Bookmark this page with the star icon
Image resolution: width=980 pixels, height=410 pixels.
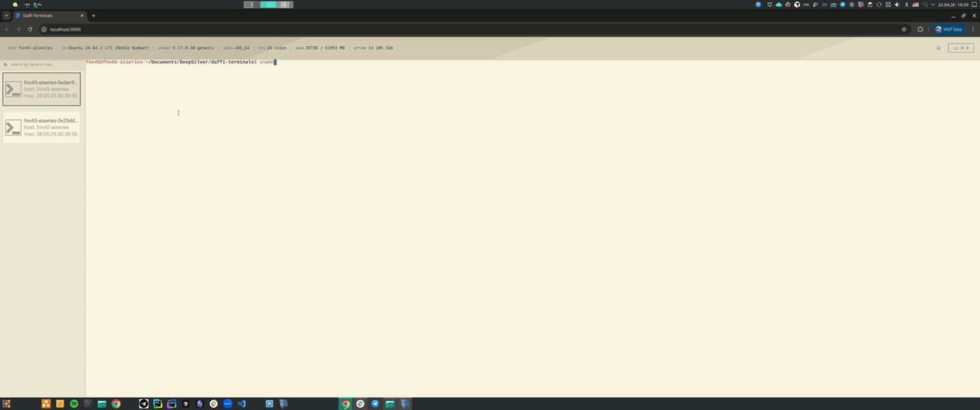(904, 29)
